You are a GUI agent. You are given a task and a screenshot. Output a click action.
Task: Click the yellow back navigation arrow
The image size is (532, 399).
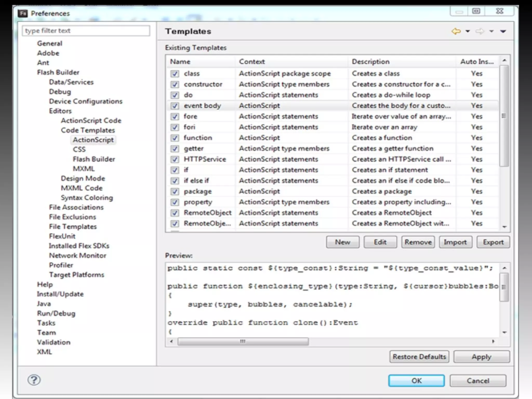pos(456,31)
